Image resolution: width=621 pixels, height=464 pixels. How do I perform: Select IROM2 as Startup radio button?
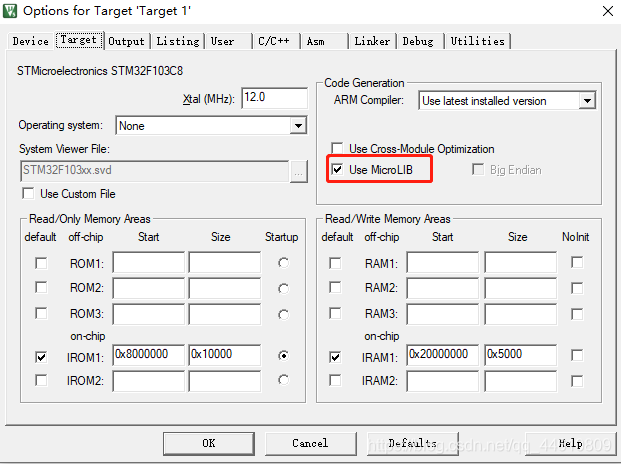[x=283, y=380]
